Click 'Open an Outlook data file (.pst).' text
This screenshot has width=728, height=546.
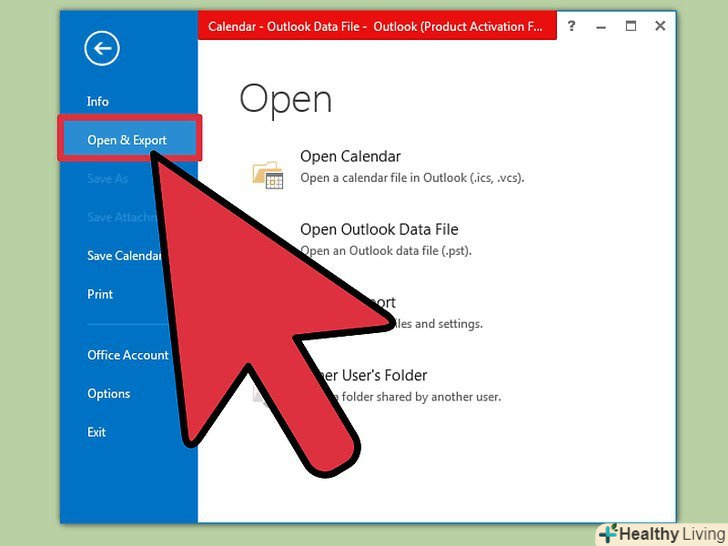386,251
